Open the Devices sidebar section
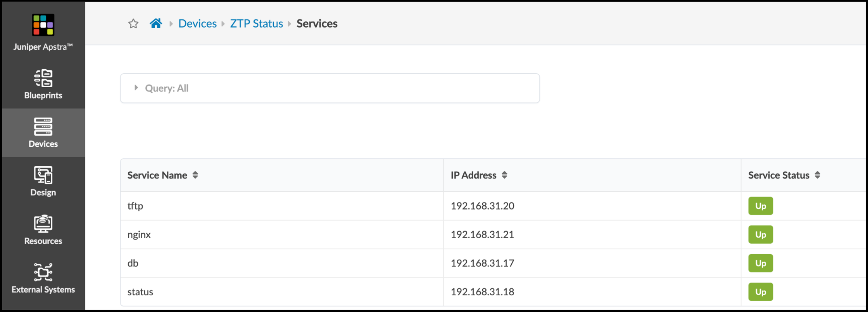 43,133
